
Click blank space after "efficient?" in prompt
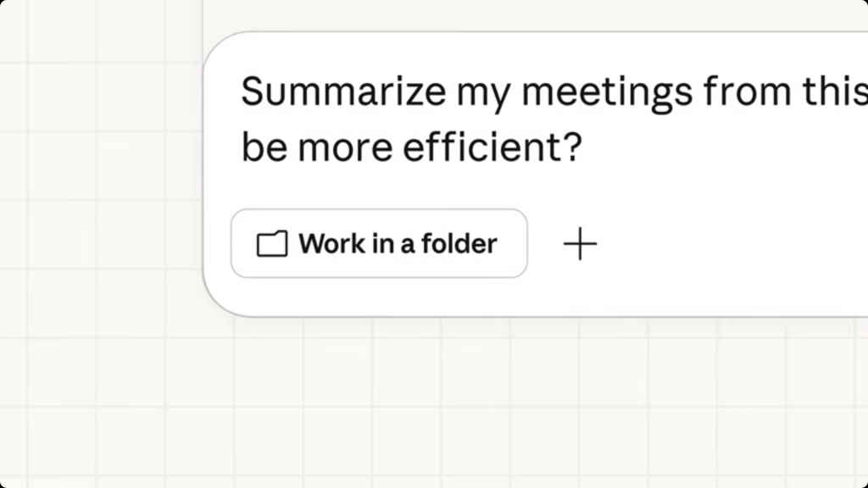click(721, 148)
